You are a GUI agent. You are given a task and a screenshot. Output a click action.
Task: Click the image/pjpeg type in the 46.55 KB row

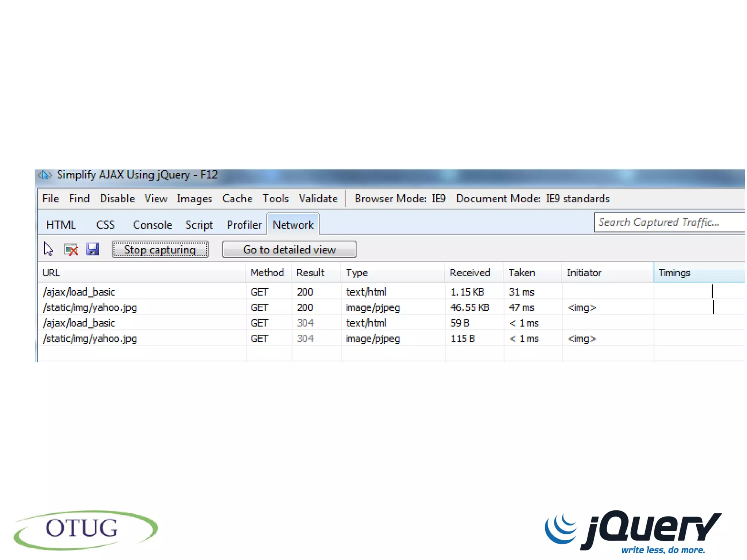click(373, 308)
